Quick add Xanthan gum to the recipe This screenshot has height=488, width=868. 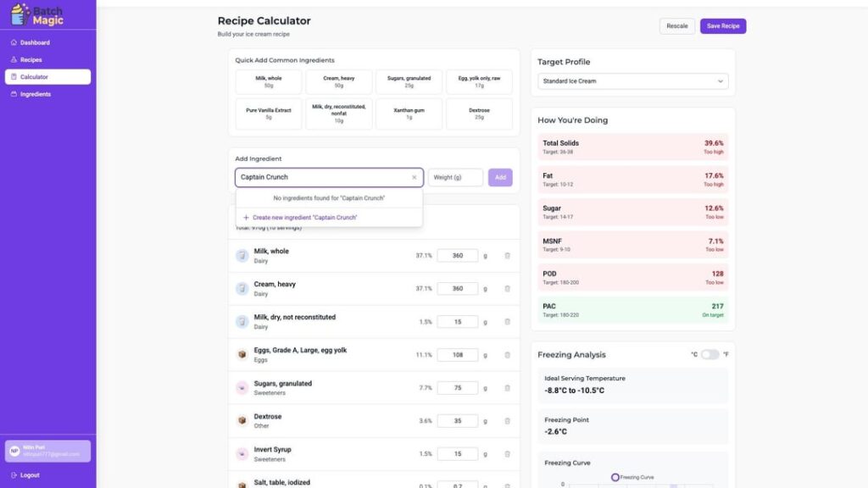click(x=409, y=114)
